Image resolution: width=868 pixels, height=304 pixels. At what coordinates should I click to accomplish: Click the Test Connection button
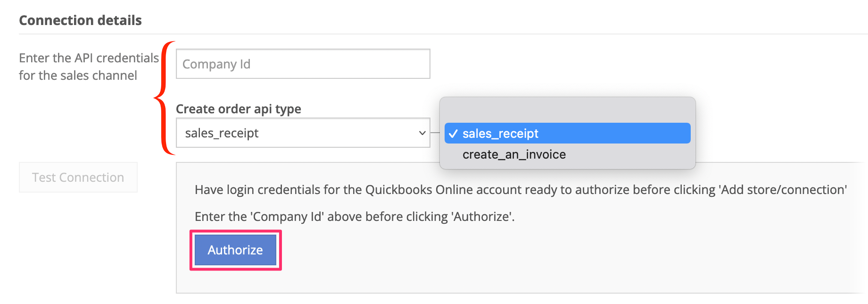[78, 177]
